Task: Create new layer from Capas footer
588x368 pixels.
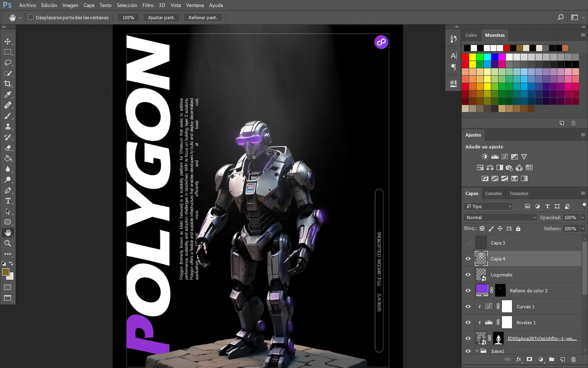Action: point(562,359)
